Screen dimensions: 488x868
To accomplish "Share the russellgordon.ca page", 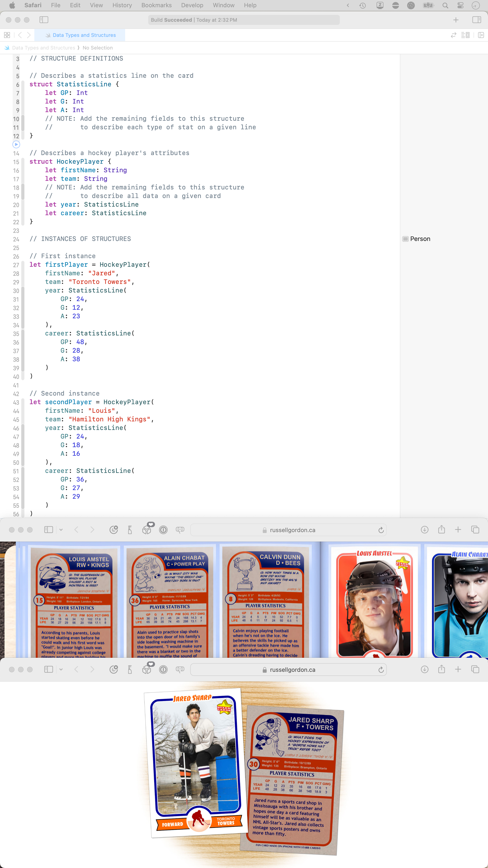I will (441, 529).
